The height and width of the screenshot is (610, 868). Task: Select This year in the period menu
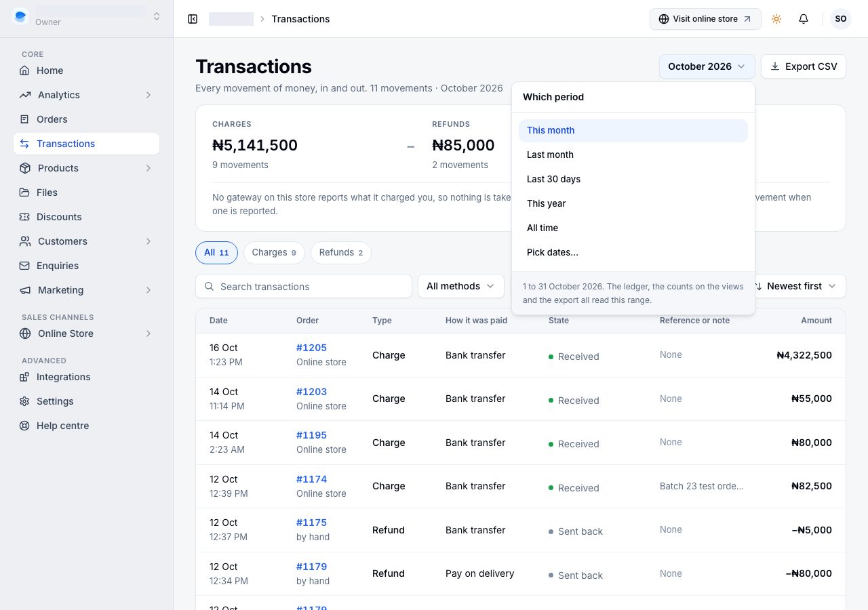click(x=633, y=203)
